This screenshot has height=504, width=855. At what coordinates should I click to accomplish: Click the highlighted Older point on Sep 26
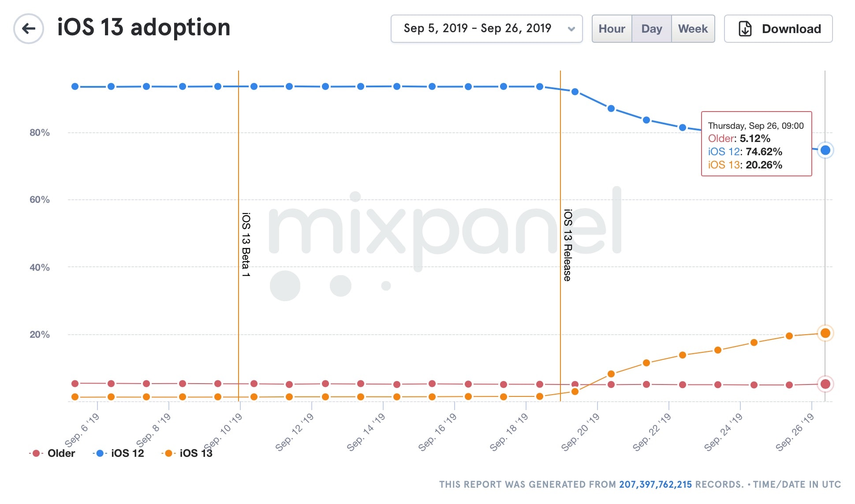pyautogui.click(x=825, y=384)
